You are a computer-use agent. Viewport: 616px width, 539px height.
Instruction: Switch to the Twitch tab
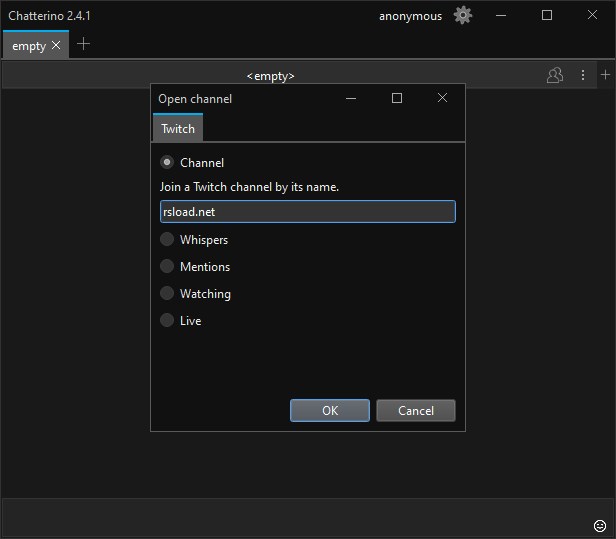click(x=178, y=129)
